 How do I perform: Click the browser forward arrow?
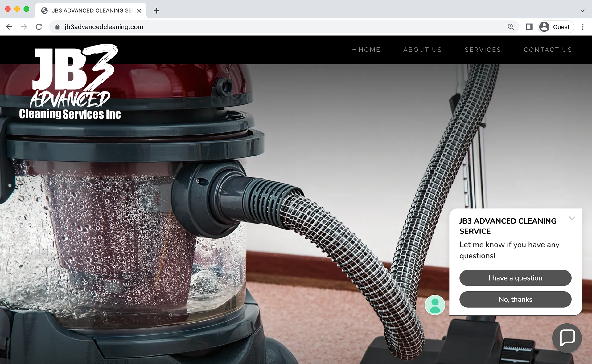coord(24,27)
